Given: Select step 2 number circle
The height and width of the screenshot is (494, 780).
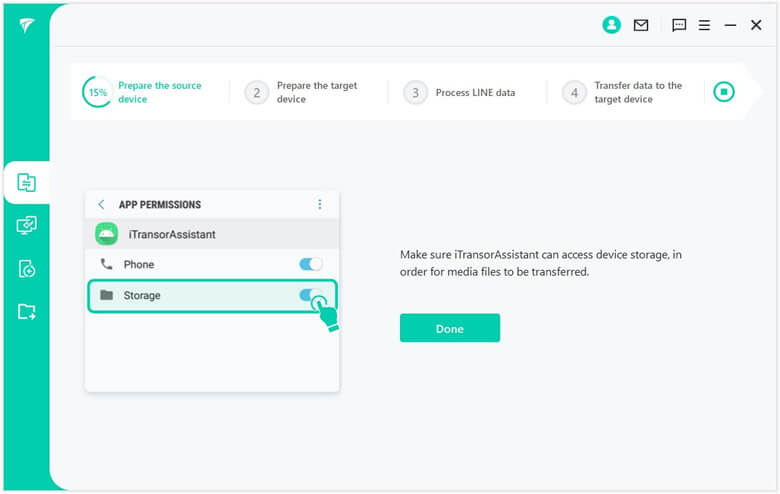Looking at the screenshot, I should click(x=257, y=93).
